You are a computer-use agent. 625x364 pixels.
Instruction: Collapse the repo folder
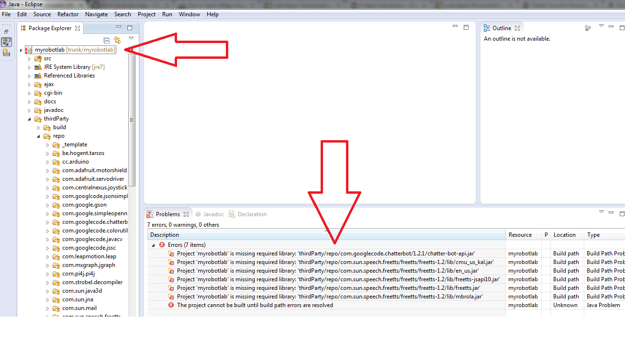pos(38,136)
